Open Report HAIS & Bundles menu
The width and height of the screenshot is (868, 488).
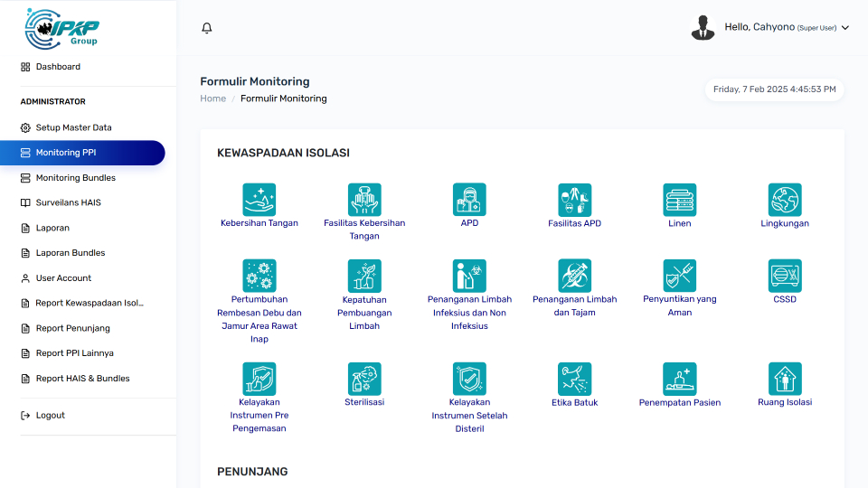pos(82,379)
